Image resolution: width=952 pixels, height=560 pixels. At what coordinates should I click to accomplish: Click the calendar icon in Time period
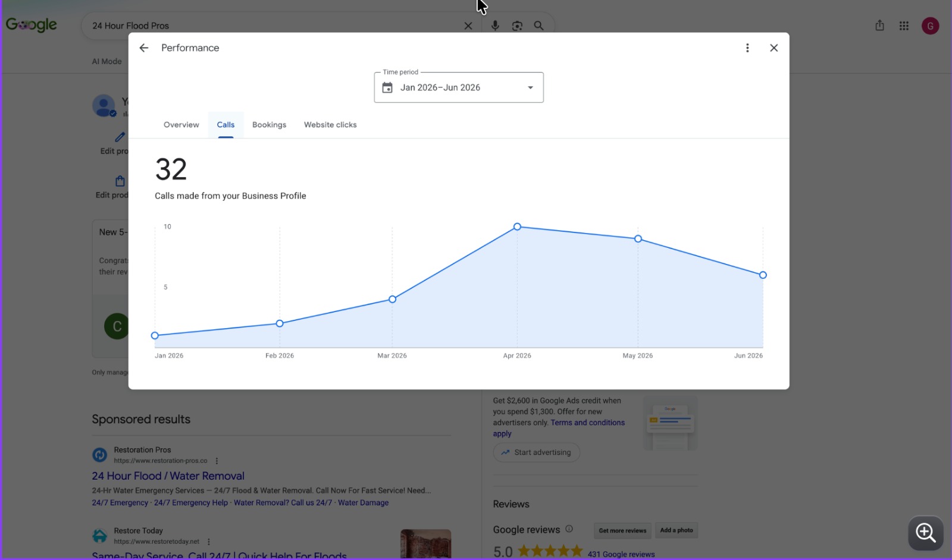point(387,88)
